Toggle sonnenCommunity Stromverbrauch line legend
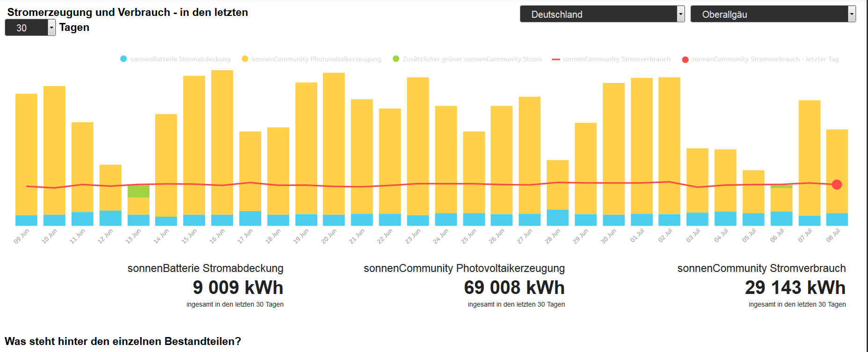Screen dimensions: 868x352 (x=611, y=59)
